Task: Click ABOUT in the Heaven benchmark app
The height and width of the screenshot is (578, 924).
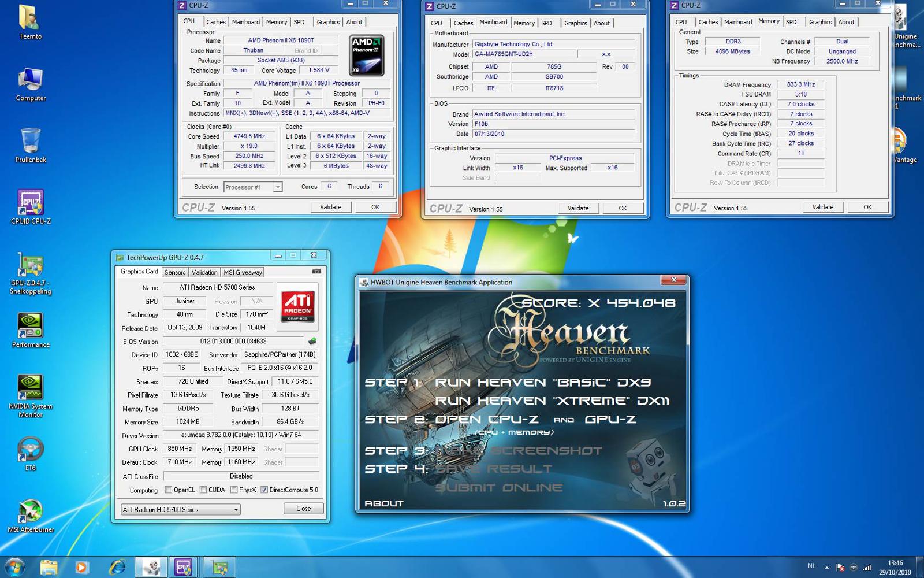Action: [383, 503]
